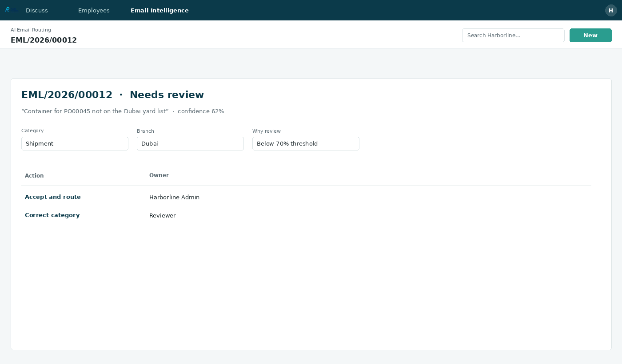622x364 pixels.
Task: Open the Discuss menu
Action: point(37,10)
